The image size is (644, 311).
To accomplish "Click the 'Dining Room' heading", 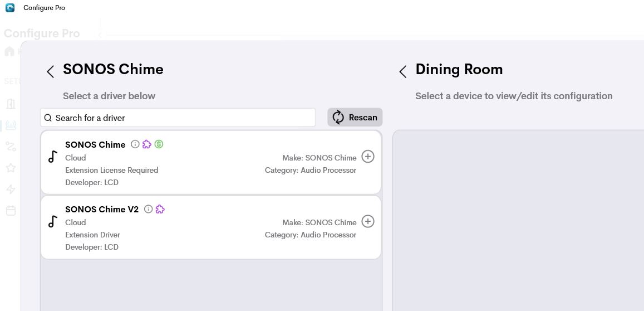I will [x=459, y=69].
